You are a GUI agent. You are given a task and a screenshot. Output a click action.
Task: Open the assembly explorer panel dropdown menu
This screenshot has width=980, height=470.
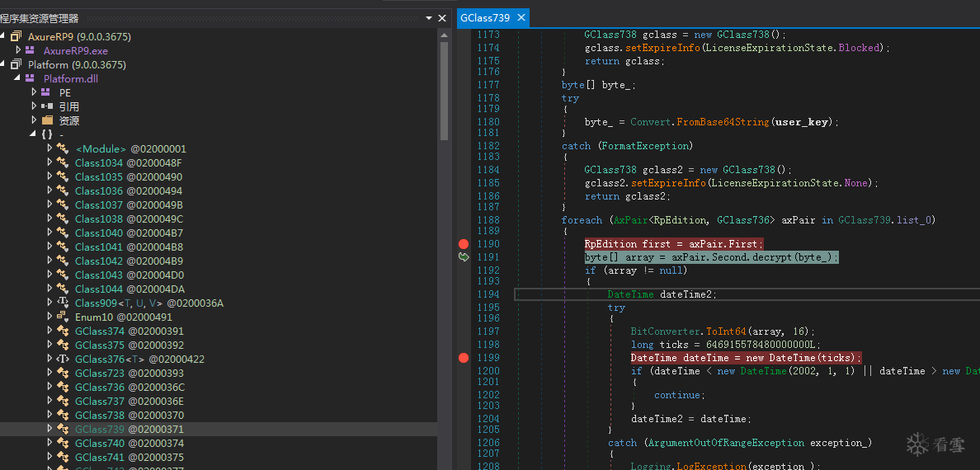pyautogui.click(x=429, y=18)
